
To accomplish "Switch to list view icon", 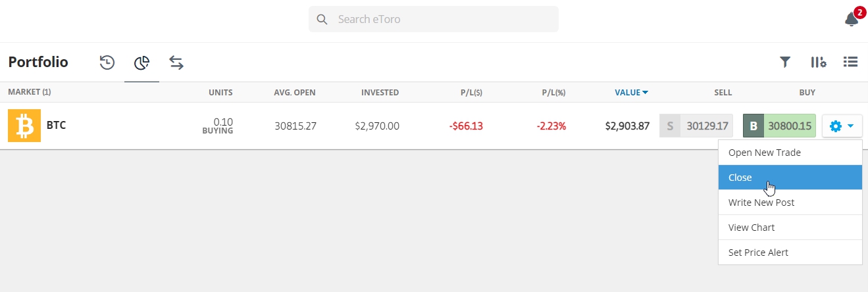I will point(851,62).
